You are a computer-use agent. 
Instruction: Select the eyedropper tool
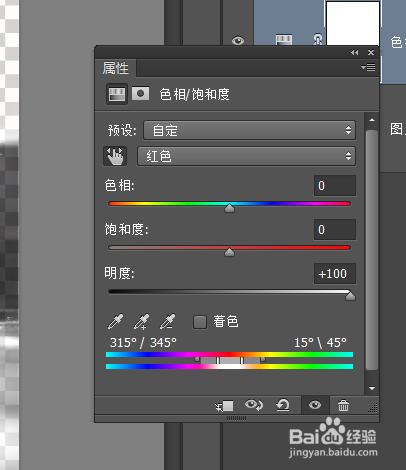click(115, 321)
